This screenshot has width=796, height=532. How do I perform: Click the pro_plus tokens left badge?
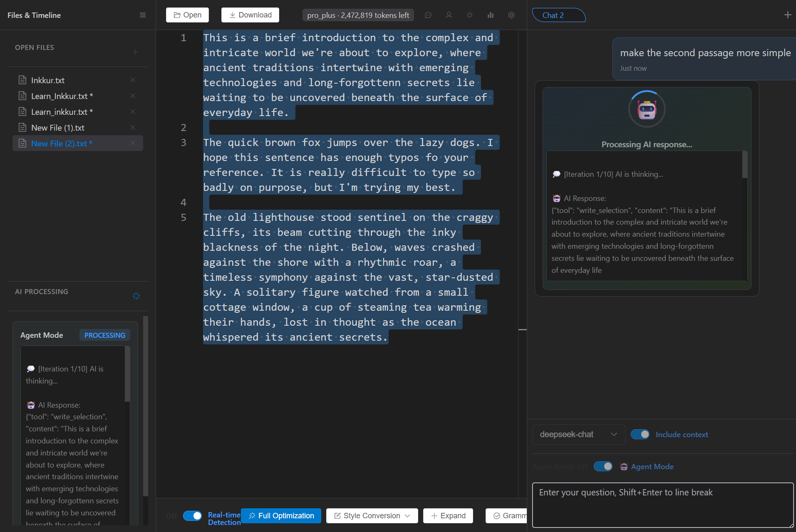[358, 15]
